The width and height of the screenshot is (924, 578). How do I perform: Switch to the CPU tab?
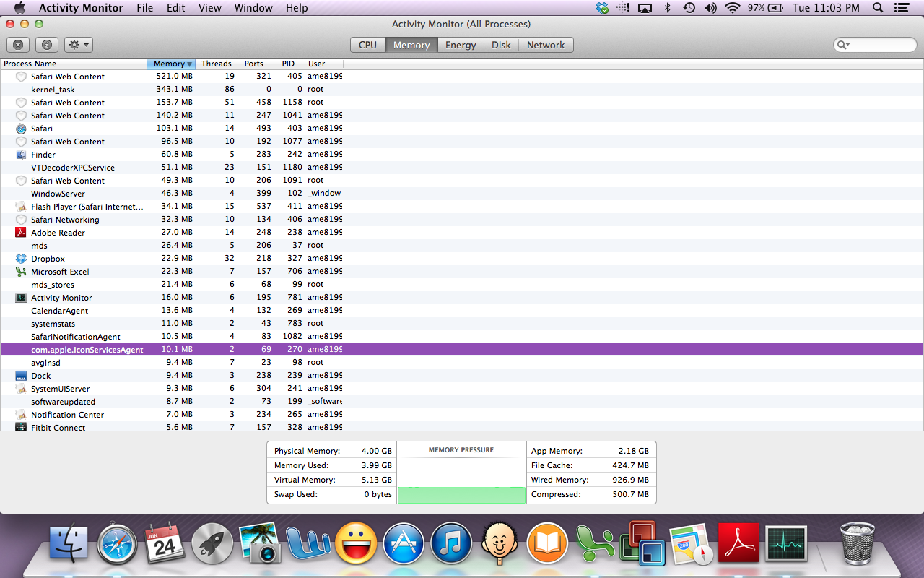coord(367,45)
